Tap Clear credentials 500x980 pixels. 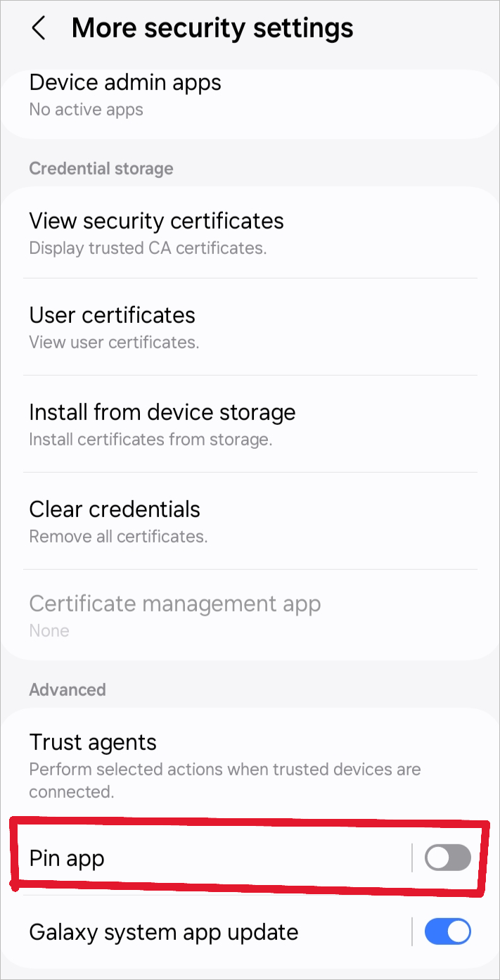[x=115, y=509]
